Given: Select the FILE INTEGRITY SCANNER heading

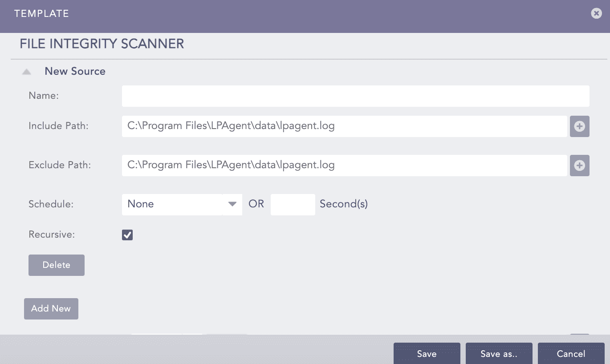Looking at the screenshot, I should 102,43.
